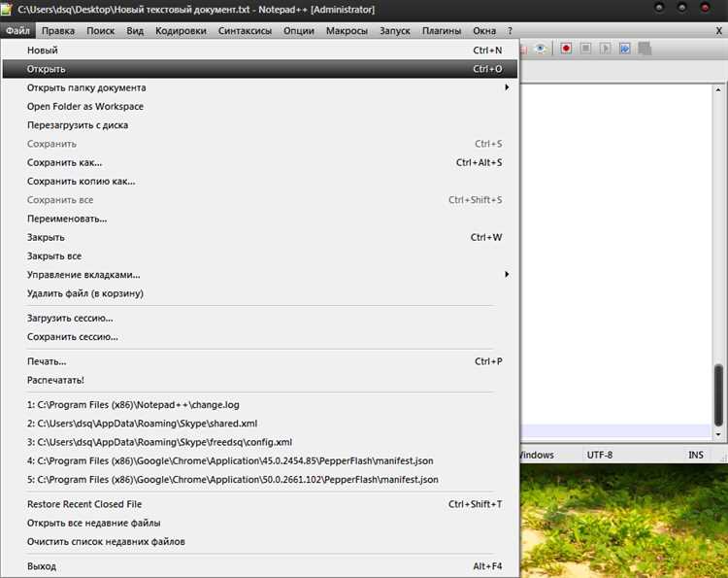Open recent file 2: Skype shared.xml

tap(260, 424)
